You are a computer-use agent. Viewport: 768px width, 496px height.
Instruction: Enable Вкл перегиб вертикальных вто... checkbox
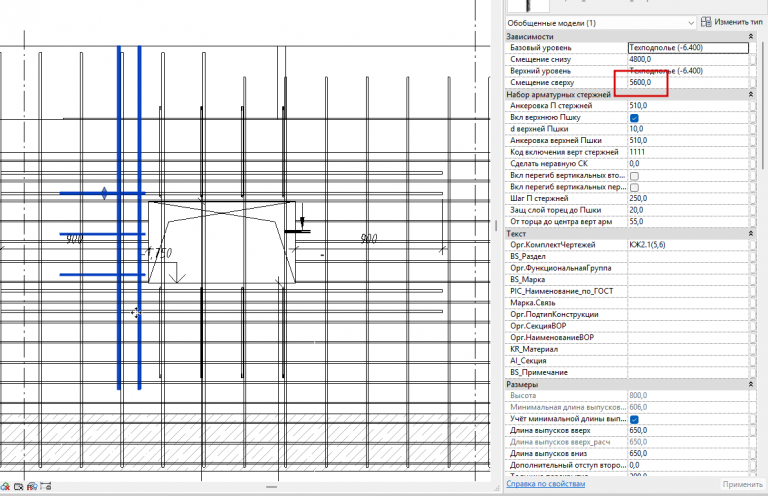pos(634,176)
